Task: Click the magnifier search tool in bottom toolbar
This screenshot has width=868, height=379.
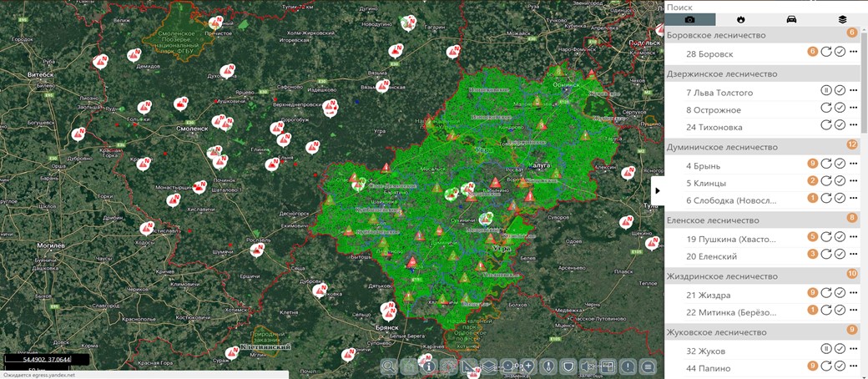Action: (x=389, y=366)
